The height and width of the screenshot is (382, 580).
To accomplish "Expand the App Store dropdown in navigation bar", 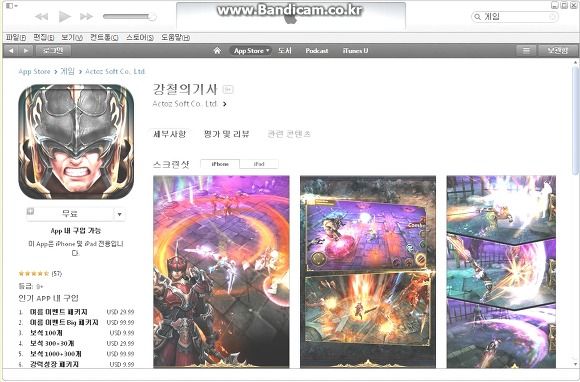I will 251,50.
